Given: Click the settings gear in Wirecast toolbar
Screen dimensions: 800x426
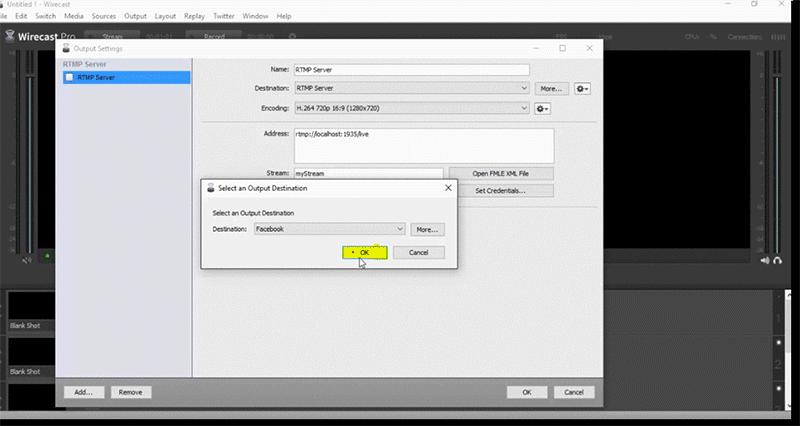Looking at the screenshot, I should 292,36.
